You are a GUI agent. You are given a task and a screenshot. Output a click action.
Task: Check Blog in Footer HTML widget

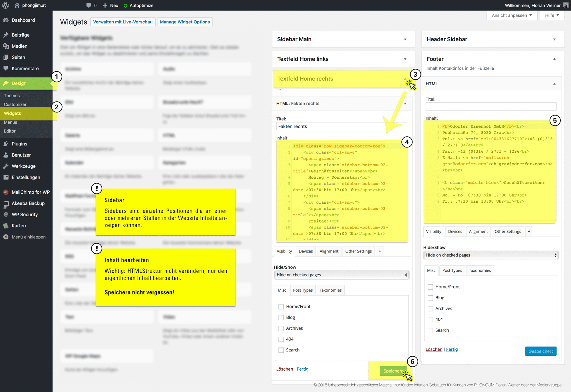(431, 298)
